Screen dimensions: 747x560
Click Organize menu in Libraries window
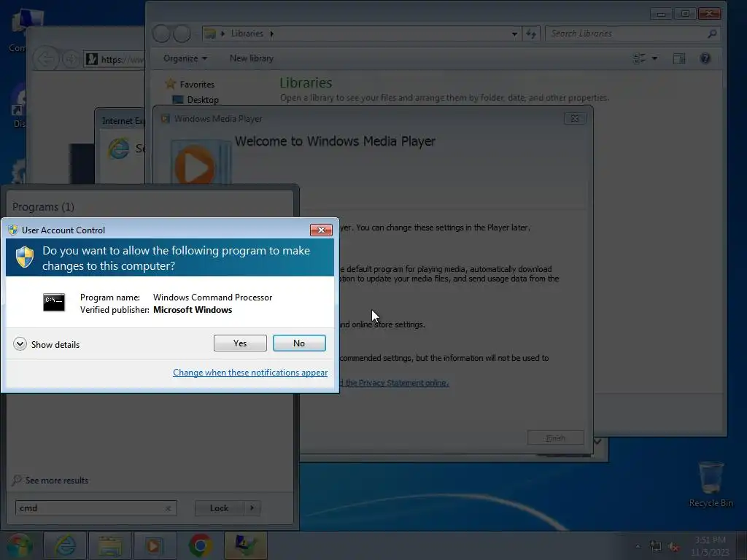coord(185,58)
